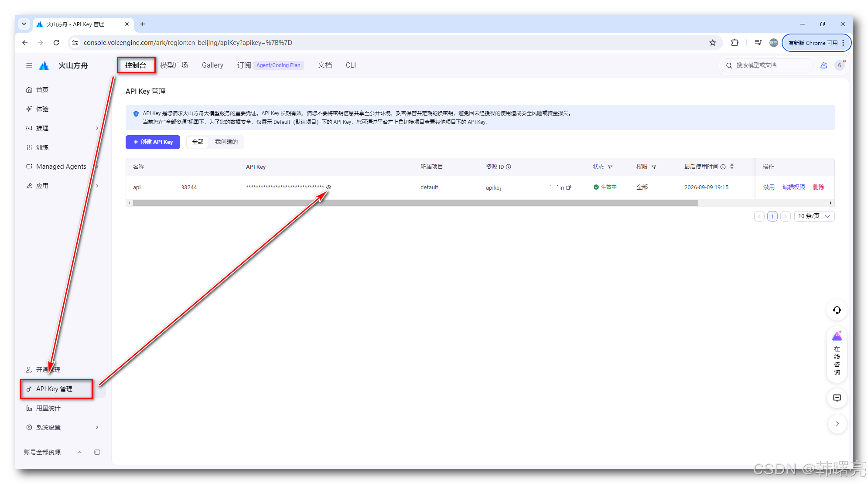Click the 火山方舟 logo icon
The width and height of the screenshot is (868, 484).
(x=44, y=65)
